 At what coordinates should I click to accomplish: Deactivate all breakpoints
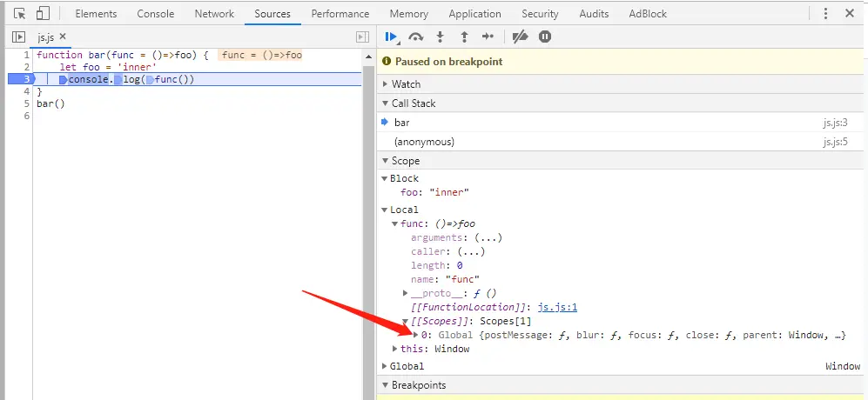521,37
